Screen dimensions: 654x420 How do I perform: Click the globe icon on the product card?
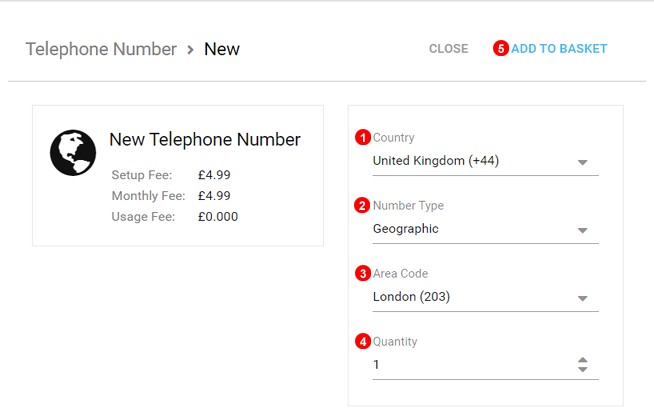coord(73,153)
